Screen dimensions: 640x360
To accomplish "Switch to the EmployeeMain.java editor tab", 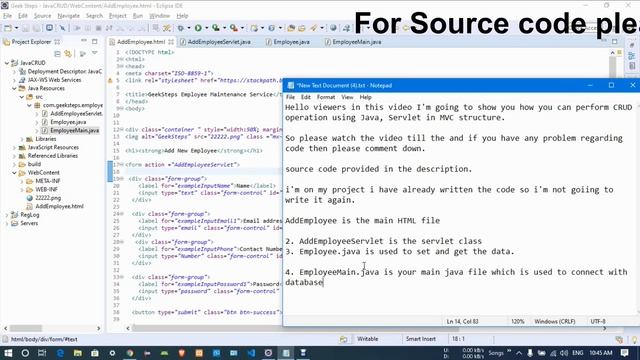I will 353,42.
